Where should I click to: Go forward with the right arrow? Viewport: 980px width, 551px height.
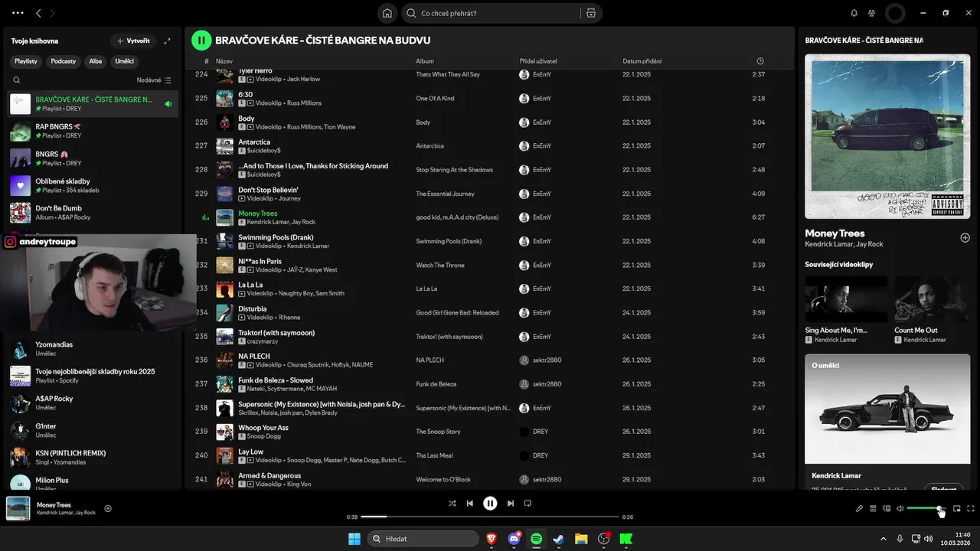click(52, 13)
